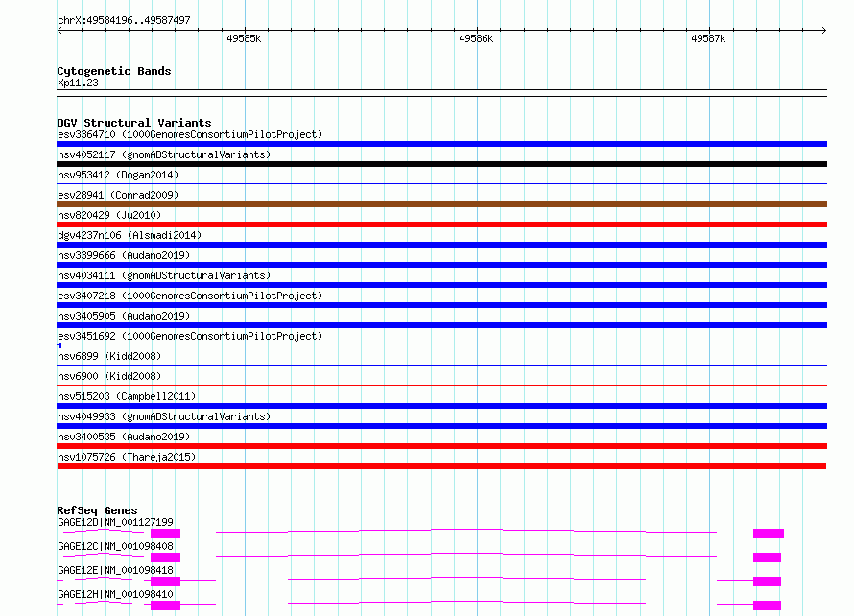Click the left exon of GAGE12E
The width and height of the screenshot is (854, 616).
(166, 581)
